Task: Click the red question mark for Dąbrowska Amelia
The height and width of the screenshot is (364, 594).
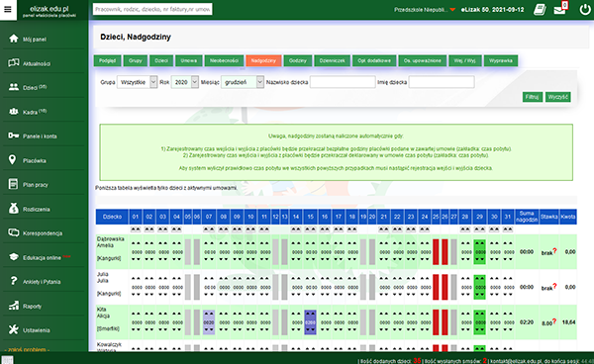Action: (554, 250)
